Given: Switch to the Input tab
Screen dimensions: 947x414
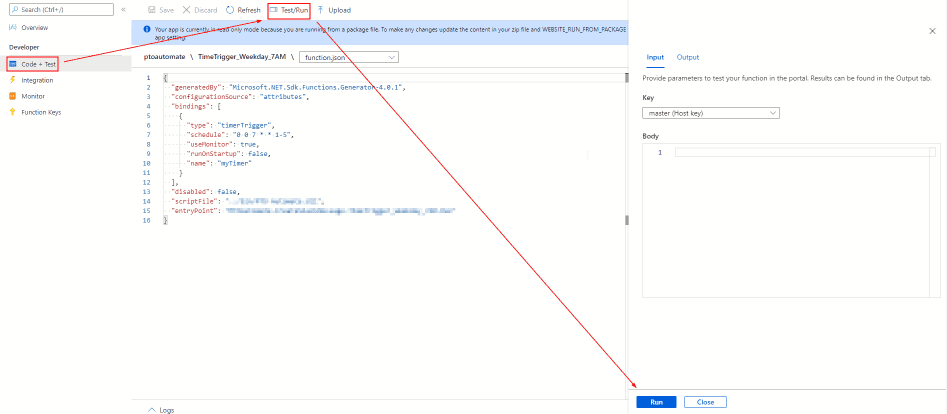Looking at the screenshot, I should [655, 57].
